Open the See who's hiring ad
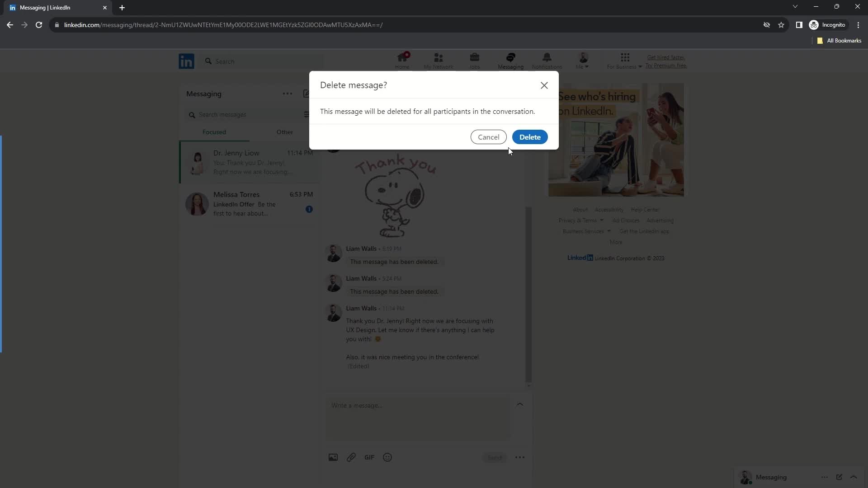Screen dimensions: 868x488 coord(616,140)
